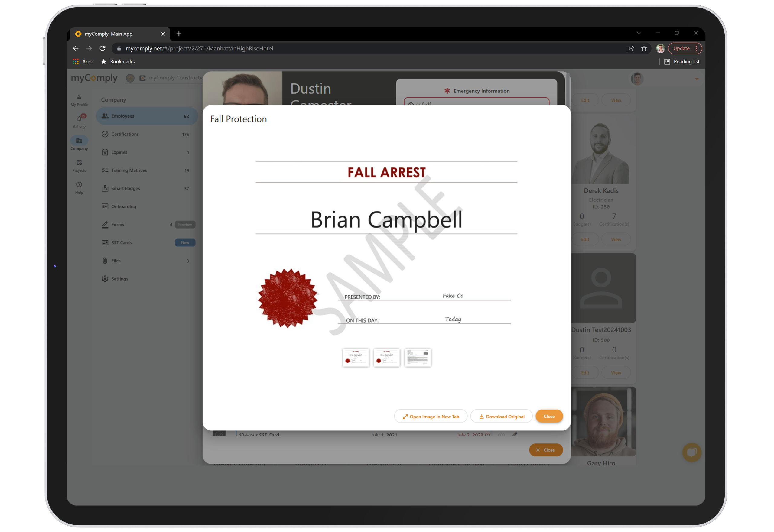Click the first certificate thumbnail preview
This screenshot has width=774, height=532.
pyautogui.click(x=356, y=357)
